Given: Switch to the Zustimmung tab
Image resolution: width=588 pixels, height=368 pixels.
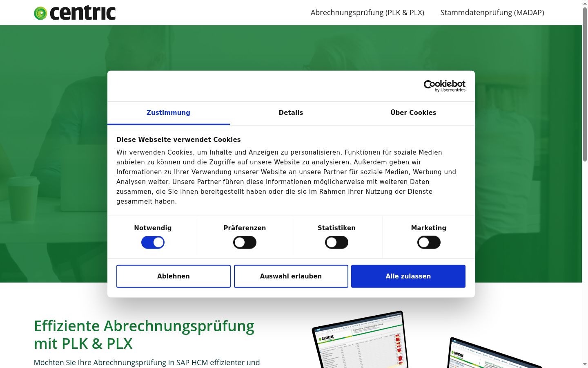Looking at the screenshot, I should point(168,113).
